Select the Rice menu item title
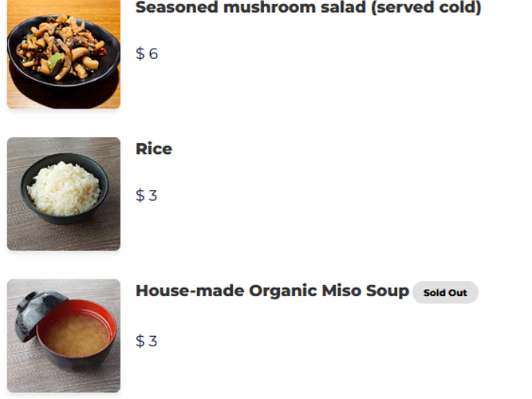This screenshot has height=399, width=532. [x=154, y=148]
